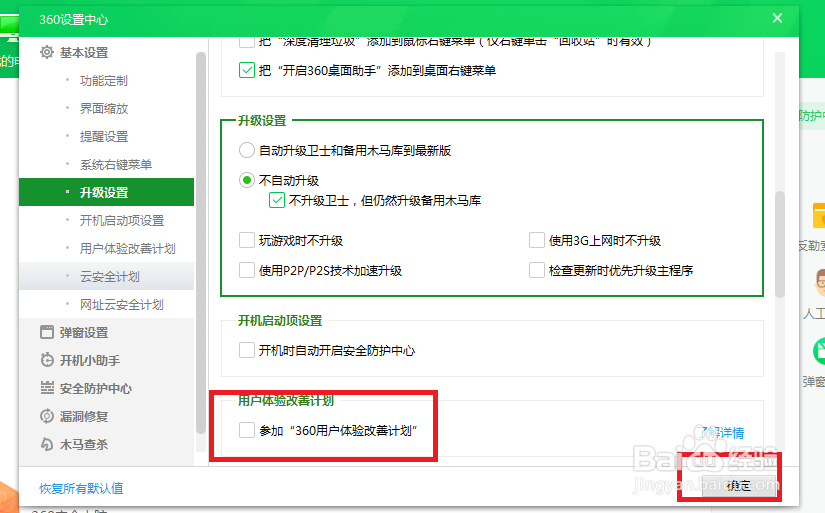Click the settings pane vertical scrollbar
Viewport: 825px width, 513px height.
point(780,245)
